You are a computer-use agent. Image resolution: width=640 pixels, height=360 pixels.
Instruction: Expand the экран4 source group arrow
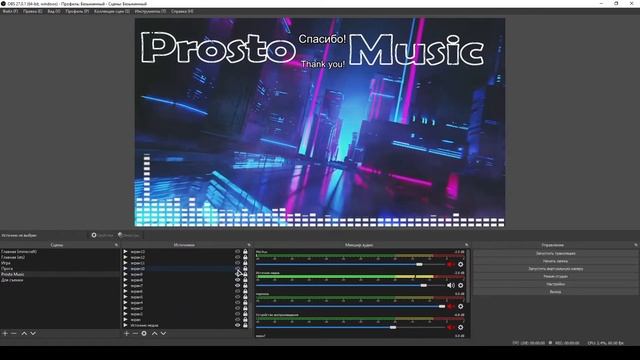point(126,303)
